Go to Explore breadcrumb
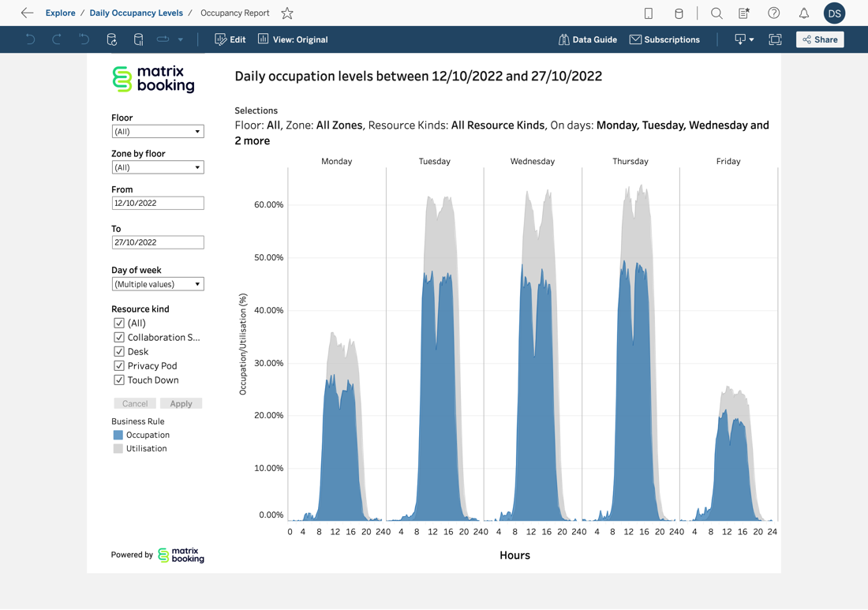Screen dimensions: 868x610 61,13
